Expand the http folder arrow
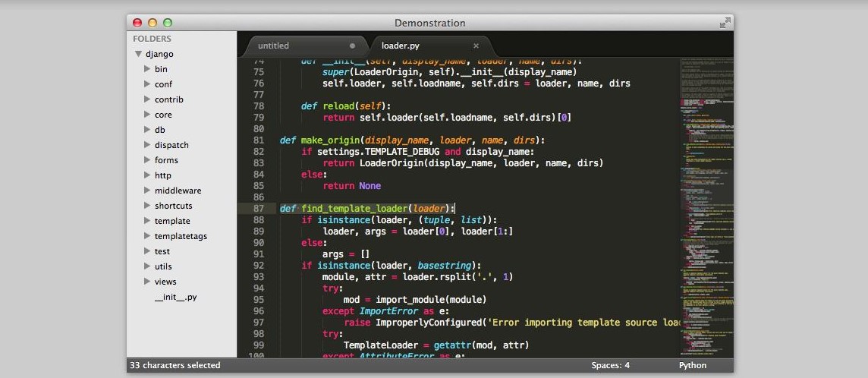The image size is (868, 378). [x=147, y=175]
